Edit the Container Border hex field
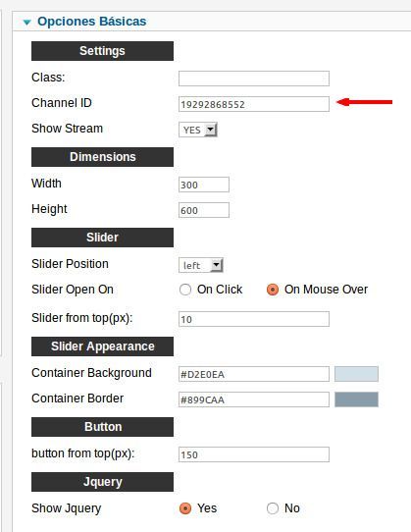 click(x=254, y=399)
